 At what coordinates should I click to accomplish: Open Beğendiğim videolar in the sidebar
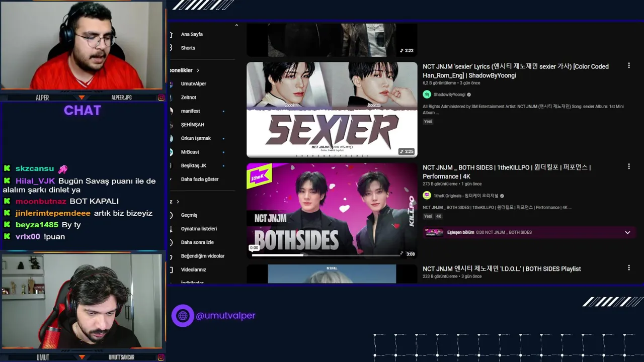[x=203, y=256]
